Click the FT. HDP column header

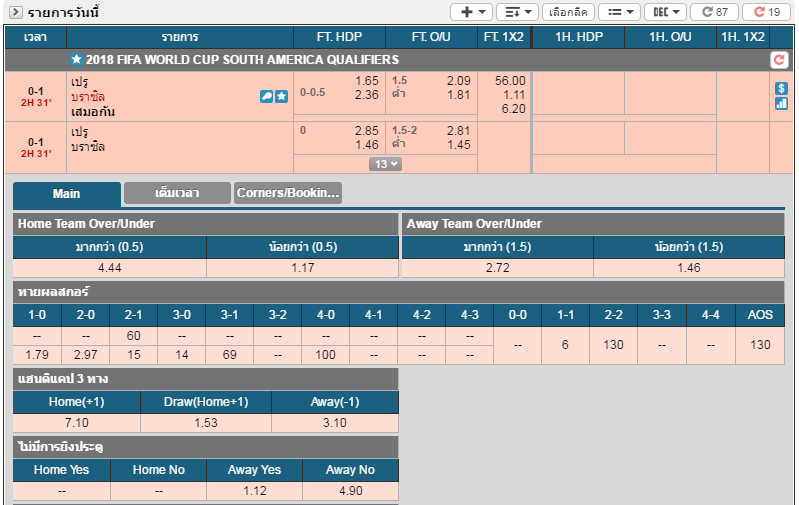(x=339, y=37)
